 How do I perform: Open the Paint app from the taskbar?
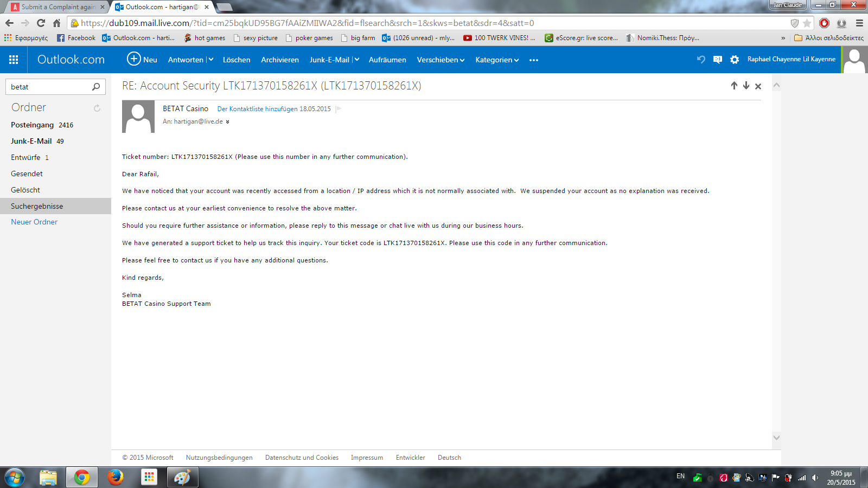click(x=182, y=477)
